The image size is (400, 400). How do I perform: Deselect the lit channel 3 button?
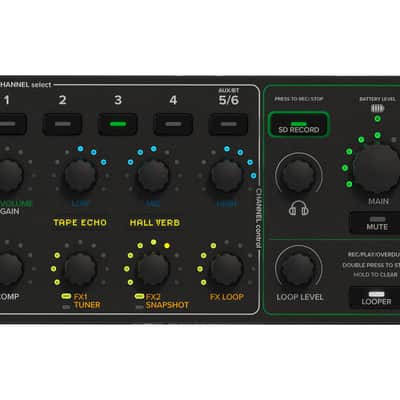point(118,124)
